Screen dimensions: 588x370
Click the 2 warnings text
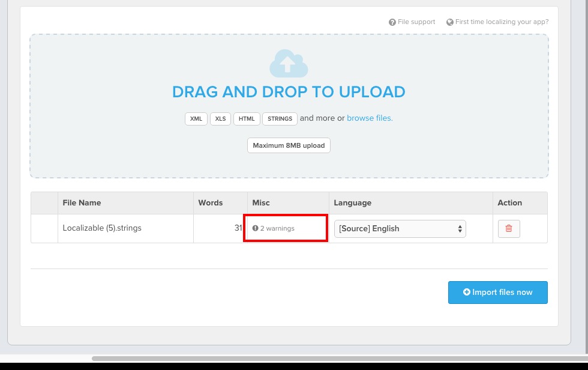pos(277,228)
